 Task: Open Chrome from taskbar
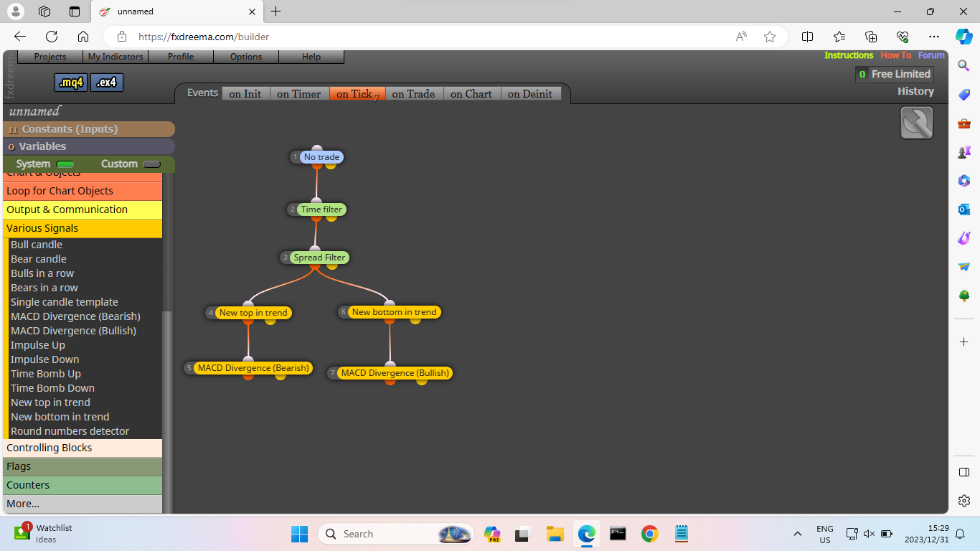pyautogui.click(x=649, y=534)
